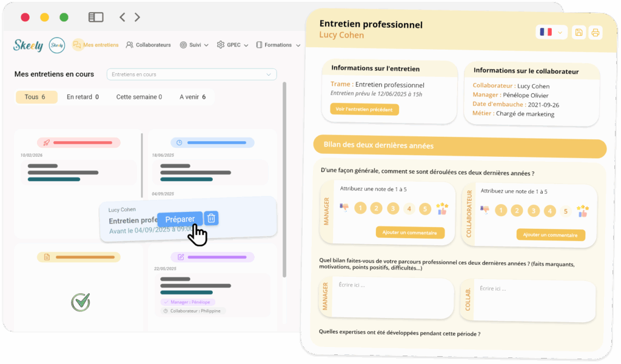Click the blue Préparer button

tap(180, 219)
